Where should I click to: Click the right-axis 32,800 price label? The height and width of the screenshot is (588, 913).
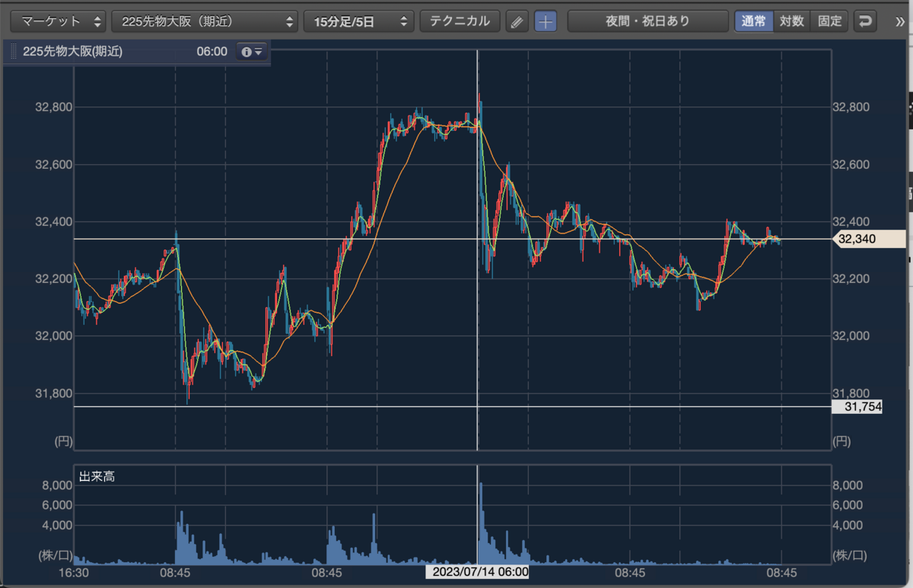(853, 106)
